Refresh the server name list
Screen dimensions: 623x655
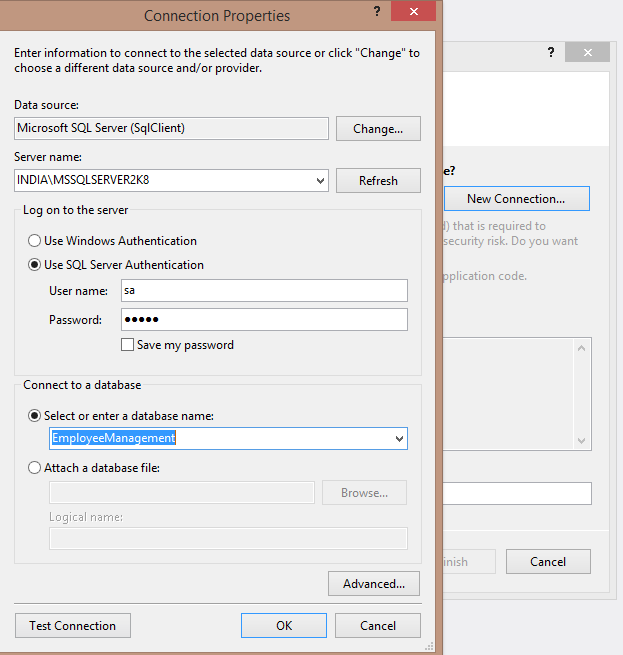378,181
